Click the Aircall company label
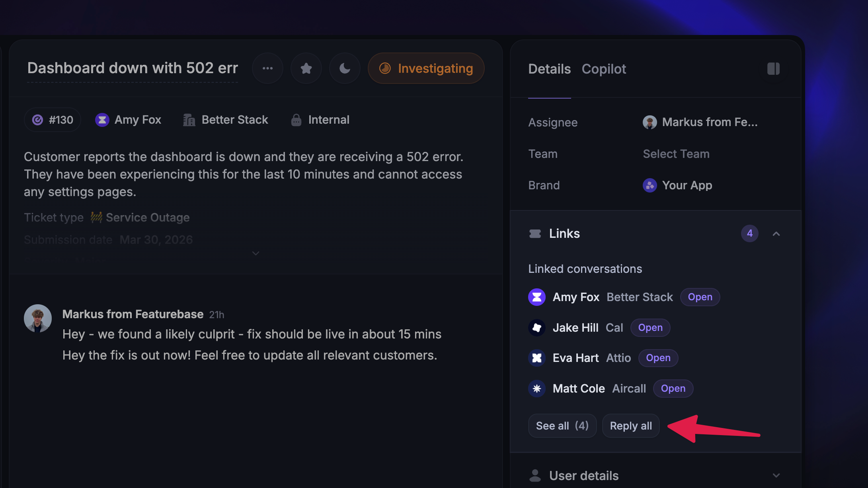The height and width of the screenshot is (488, 868). [629, 389]
